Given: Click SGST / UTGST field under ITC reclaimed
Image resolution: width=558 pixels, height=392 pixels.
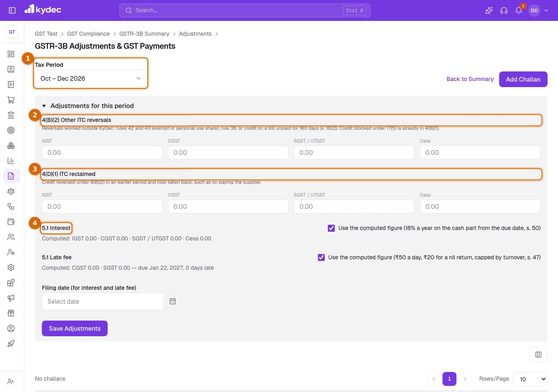Looking at the screenshot, I should click(x=354, y=206).
